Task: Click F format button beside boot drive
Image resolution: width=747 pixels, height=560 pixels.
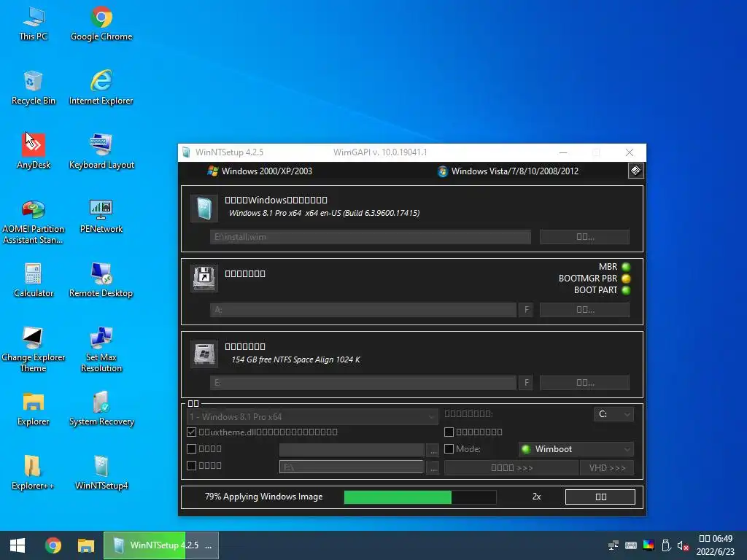Action: [526, 309]
